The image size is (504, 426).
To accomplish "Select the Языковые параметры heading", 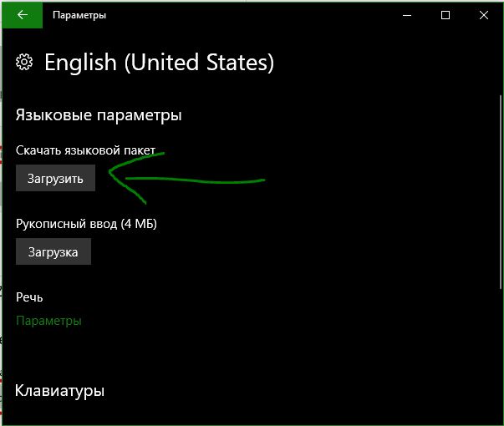I will [99, 115].
